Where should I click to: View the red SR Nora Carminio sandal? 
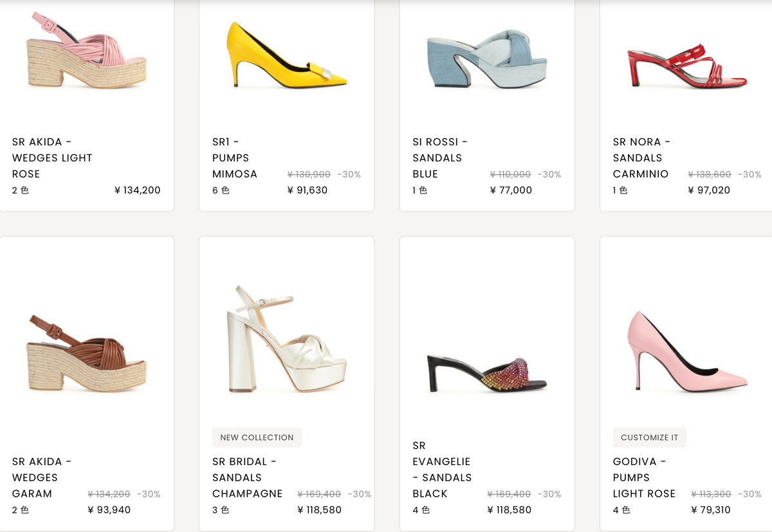[x=687, y=65]
